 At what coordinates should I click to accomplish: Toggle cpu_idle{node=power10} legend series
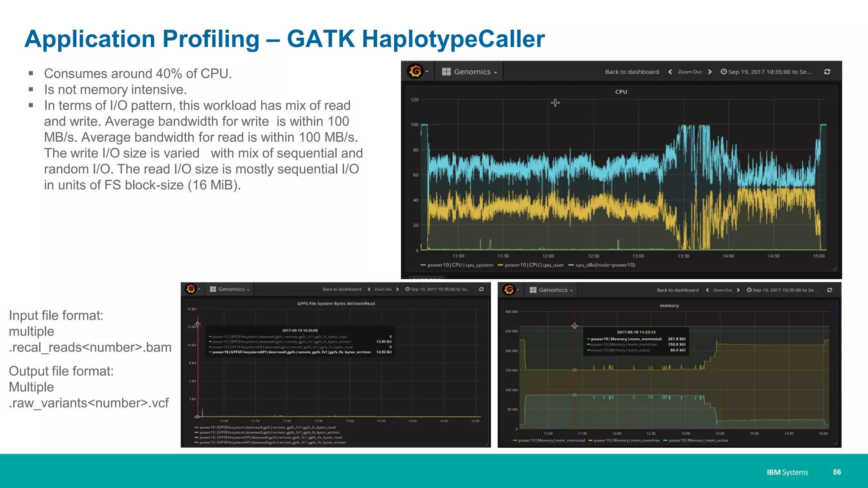click(x=602, y=265)
